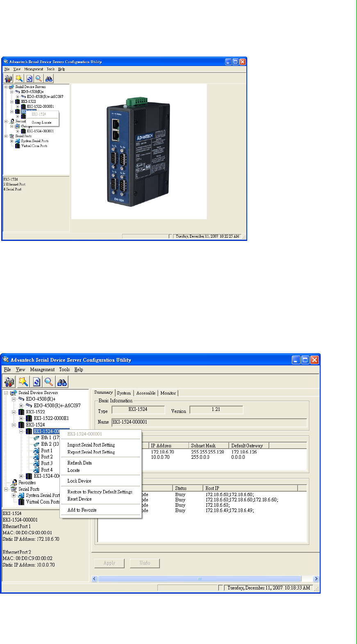Click the binoculars icon in the device-photo window toolbar
The height and width of the screenshot is (644, 357).
pyautogui.click(x=49, y=79)
